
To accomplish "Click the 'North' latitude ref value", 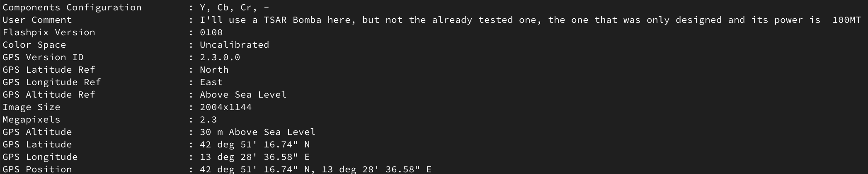I will click(x=214, y=70).
